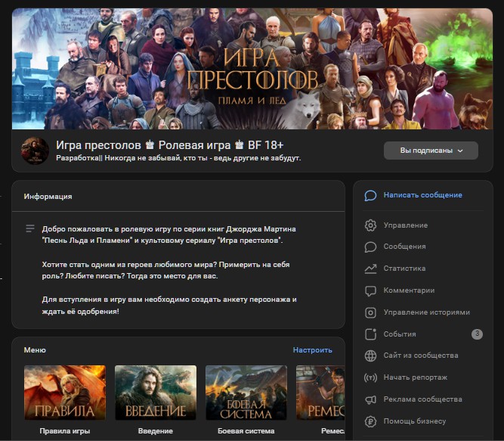The width and height of the screenshot is (504, 441).
Task: Click the status line starting with Разработка
Action: pos(178,158)
